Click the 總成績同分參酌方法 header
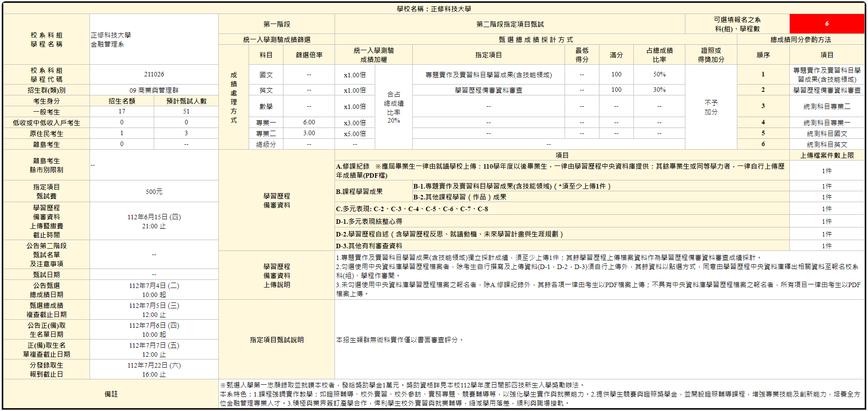The height and width of the screenshot is (411, 868). click(801, 39)
